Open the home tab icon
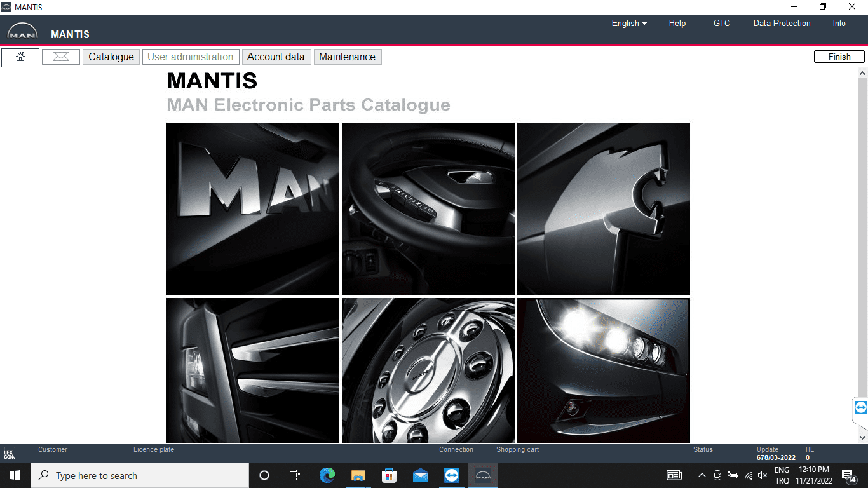 (20, 57)
